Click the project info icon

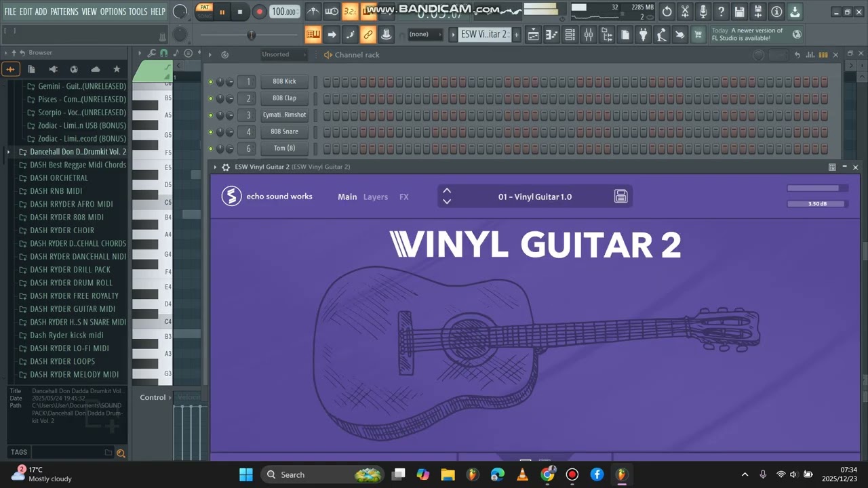click(776, 12)
